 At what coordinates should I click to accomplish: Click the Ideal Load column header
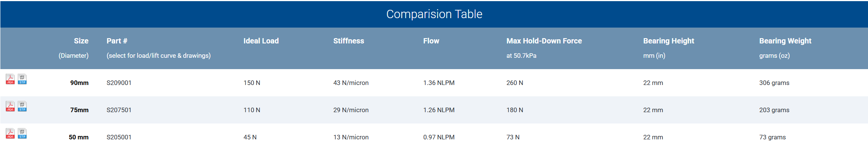tap(261, 41)
